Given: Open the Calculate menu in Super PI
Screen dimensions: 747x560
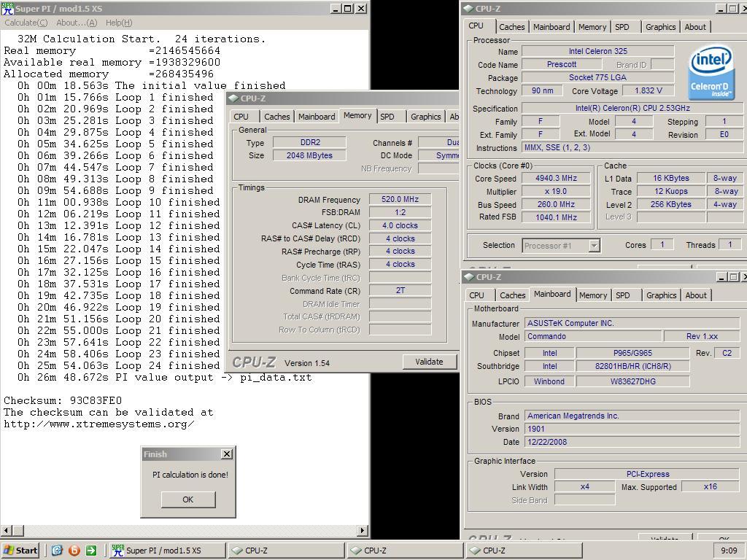Looking at the screenshot, I should [x=26, y=23].
